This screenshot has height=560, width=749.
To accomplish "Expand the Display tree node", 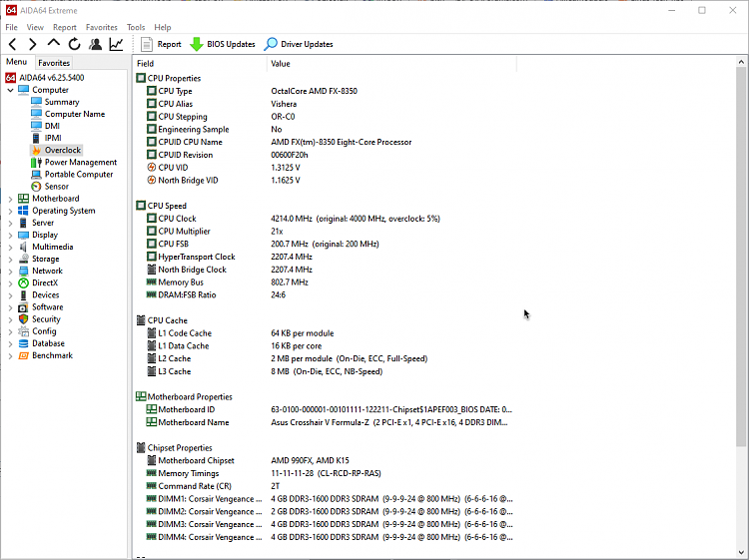I will 10,235.
